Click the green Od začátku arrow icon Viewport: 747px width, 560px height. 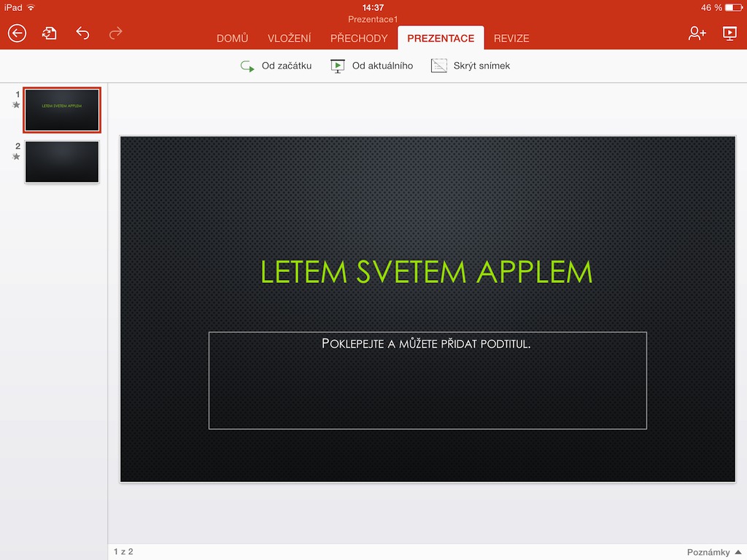coord(247,66)
